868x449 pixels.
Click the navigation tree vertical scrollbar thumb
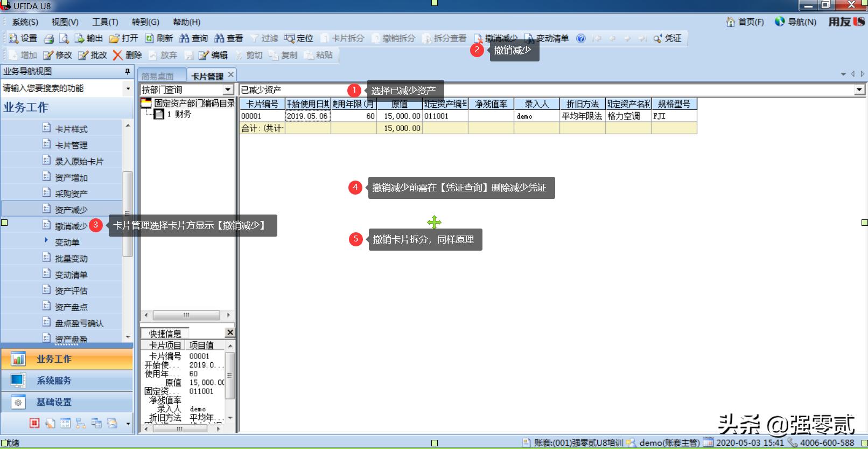128,214
